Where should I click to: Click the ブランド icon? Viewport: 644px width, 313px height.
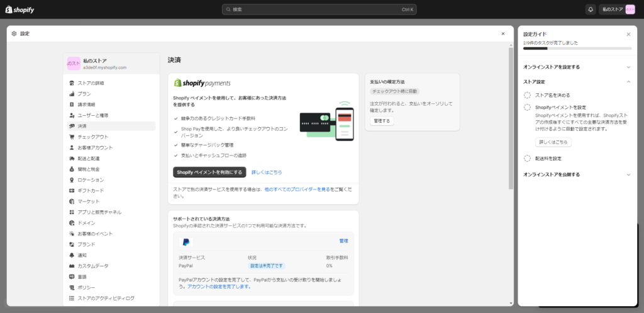coord(72,244)
